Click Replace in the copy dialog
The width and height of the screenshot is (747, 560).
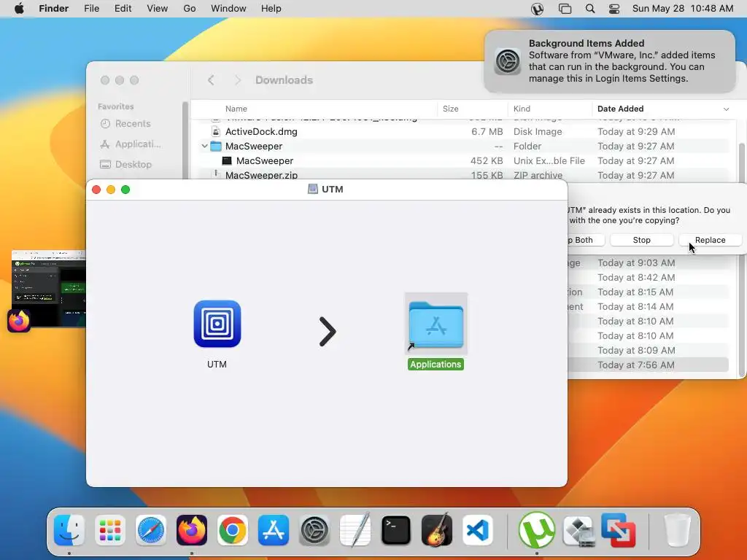point(710,240)
